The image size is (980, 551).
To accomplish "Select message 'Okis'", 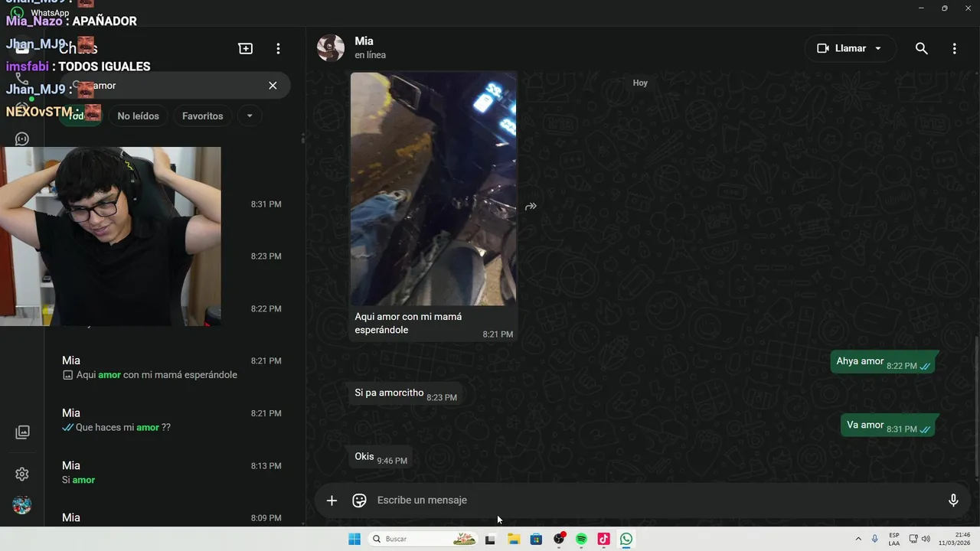I will coord(381,458).
